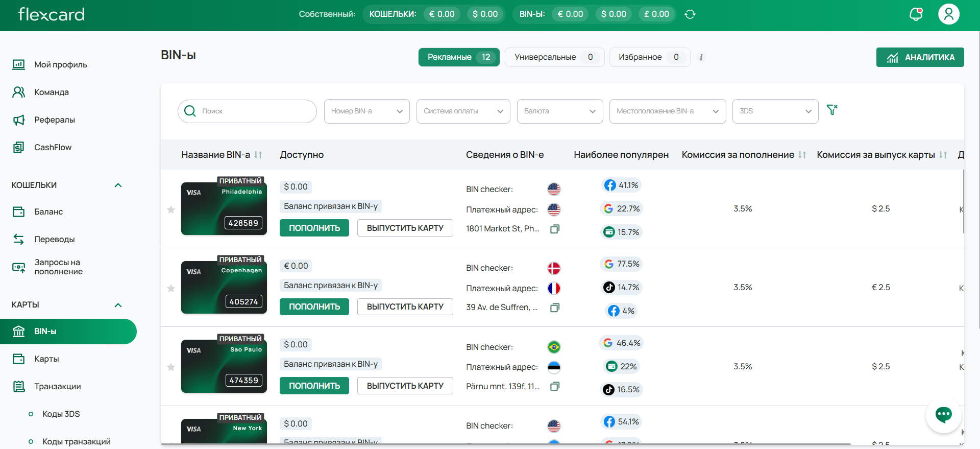This screenshot has width=980, height=449.
Task: Collapse the КОШЕЛЬКИ sidebar section
Action: [118, 185]
